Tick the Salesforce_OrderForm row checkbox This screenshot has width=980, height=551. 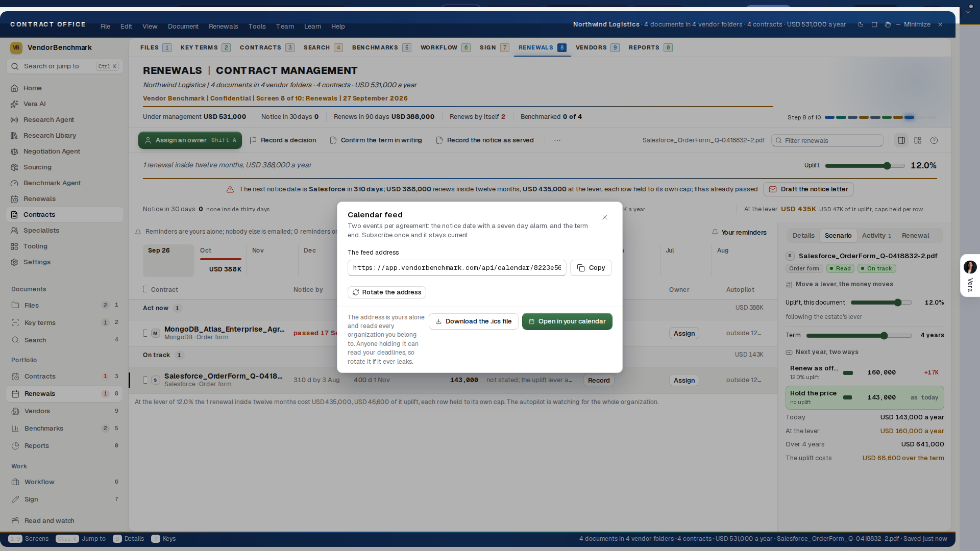click(145, 380)
